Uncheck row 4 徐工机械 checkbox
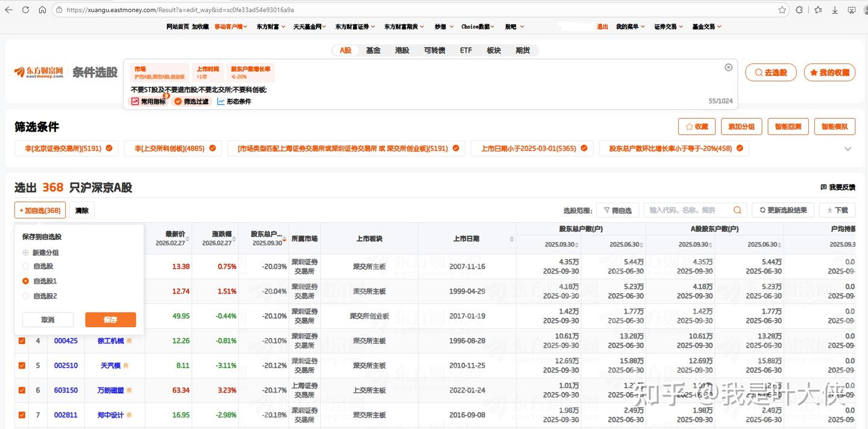This screenshot has width=868, height=429. click(22, 341)
